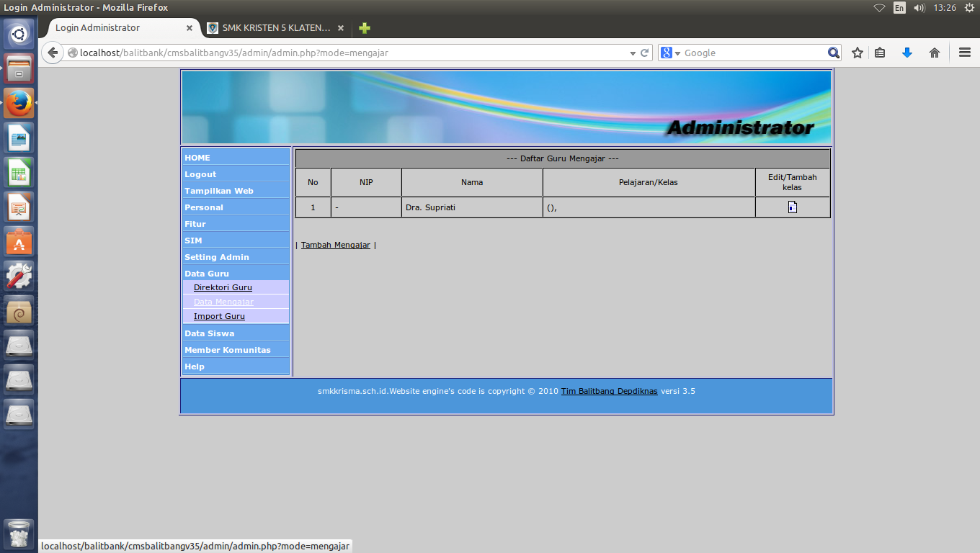
Task: Open the Trash in the launcher
Action: pos(19,534)
